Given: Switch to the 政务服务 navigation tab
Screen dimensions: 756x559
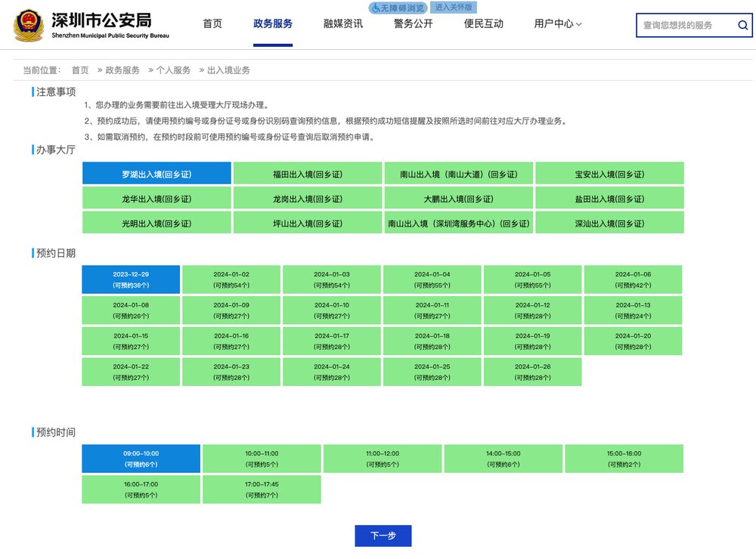Looking at the screenshot, I should click(273, 23).
